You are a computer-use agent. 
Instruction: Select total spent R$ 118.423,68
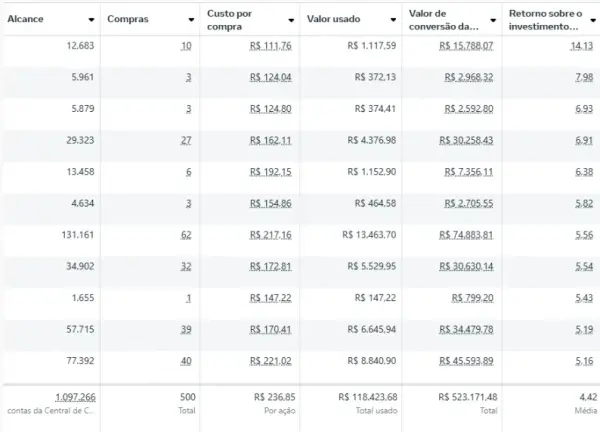coord(368,397)
